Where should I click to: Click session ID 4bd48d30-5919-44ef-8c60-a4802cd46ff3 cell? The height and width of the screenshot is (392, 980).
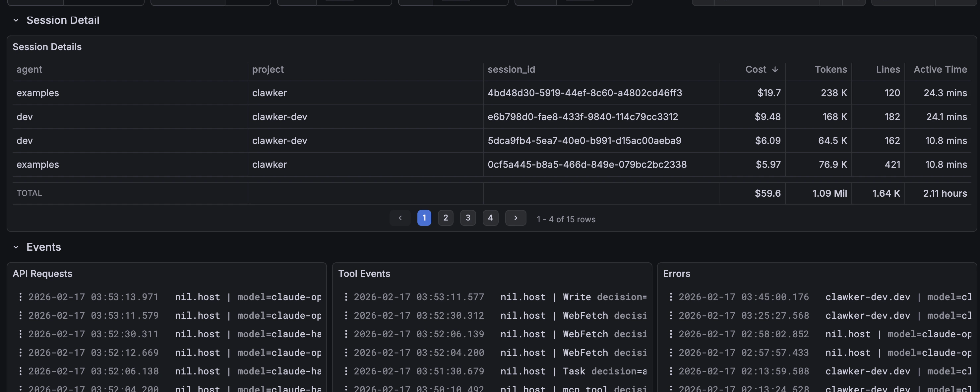coord(585,93)
